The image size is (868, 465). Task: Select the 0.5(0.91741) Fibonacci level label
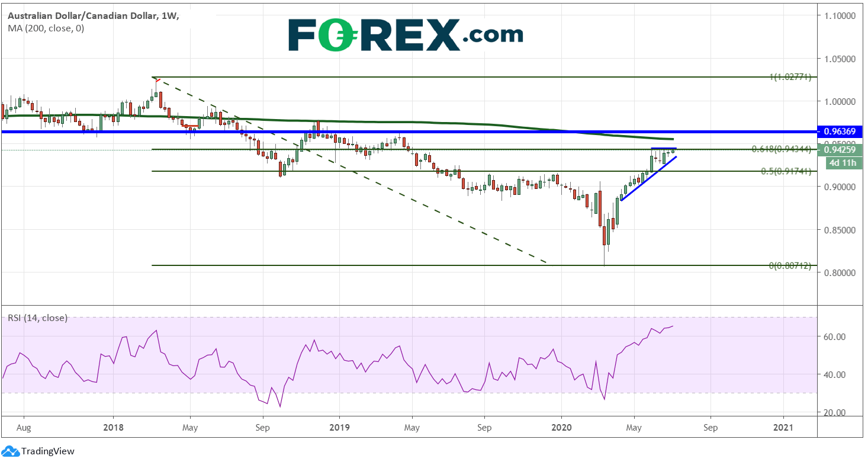pos(786,171)
